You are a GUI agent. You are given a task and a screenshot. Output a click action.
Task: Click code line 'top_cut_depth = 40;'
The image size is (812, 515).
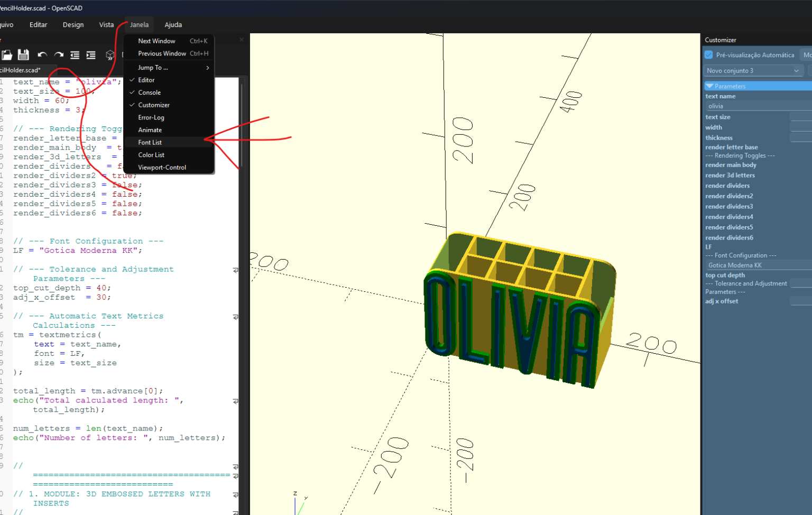(62, 288)
